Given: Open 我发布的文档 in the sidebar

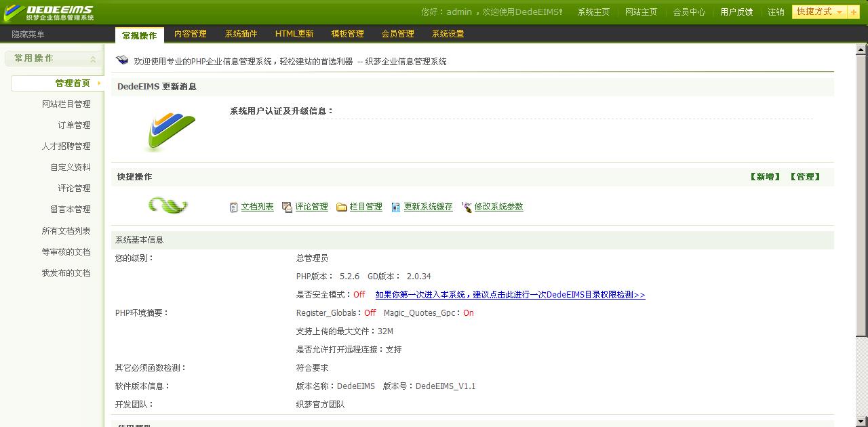Looking at the screenshot, I should (x=66, y=273).
